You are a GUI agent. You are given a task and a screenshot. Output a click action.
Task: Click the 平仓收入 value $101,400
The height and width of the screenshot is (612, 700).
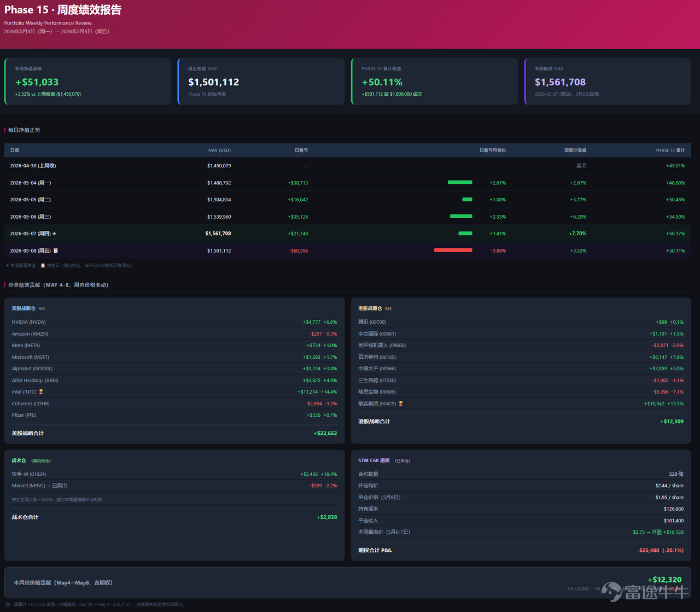674,521
